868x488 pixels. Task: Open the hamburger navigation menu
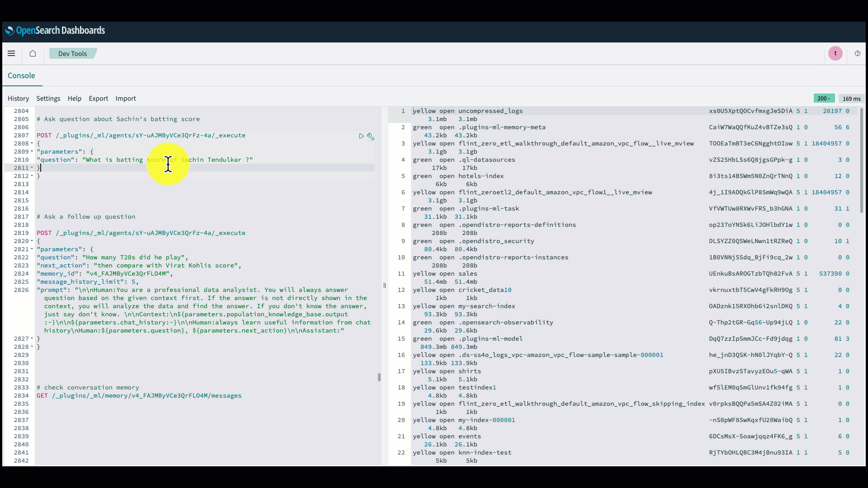coord(11,53)
